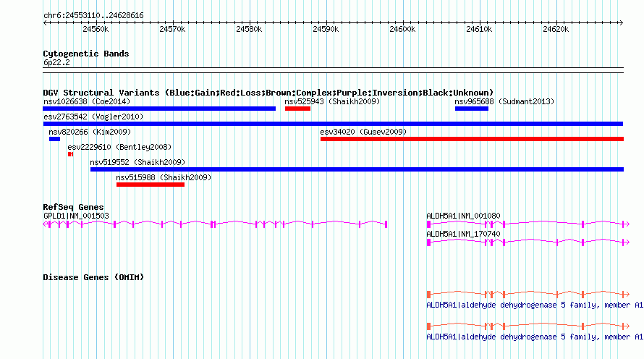The height and width of the screenshot is (359, 644).
Task: Open the nsv1026638 (Coe2014) label
Action: tap(87, 101)
